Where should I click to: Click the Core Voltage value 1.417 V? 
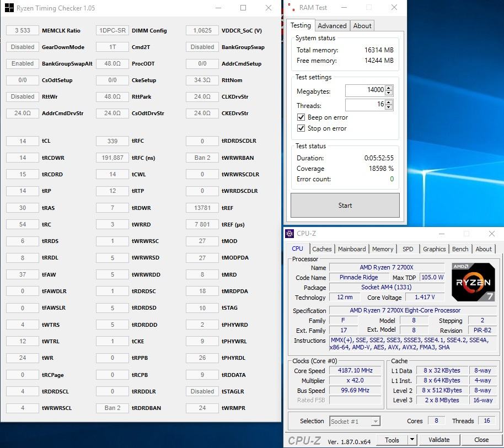tap(425, 297)
